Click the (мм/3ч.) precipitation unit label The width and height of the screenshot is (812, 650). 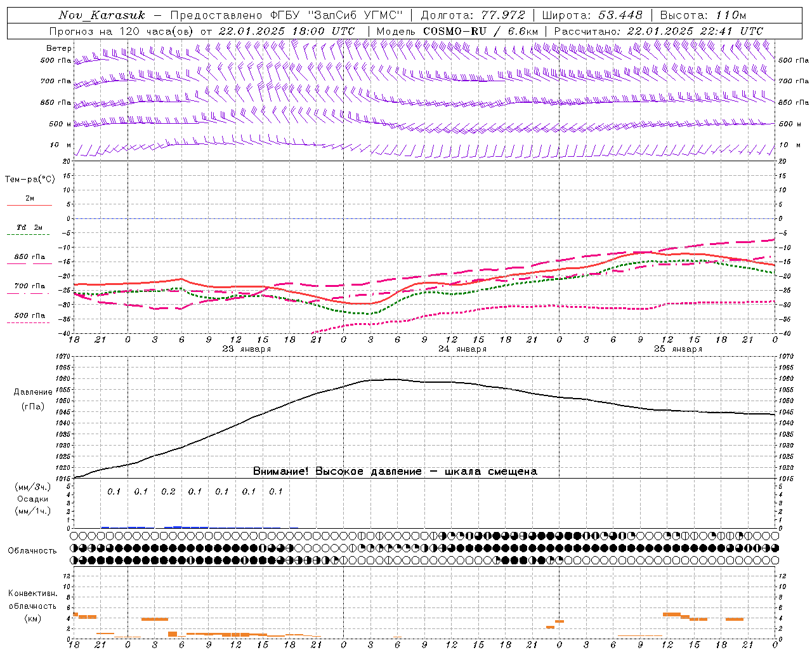tap(32, 487)
